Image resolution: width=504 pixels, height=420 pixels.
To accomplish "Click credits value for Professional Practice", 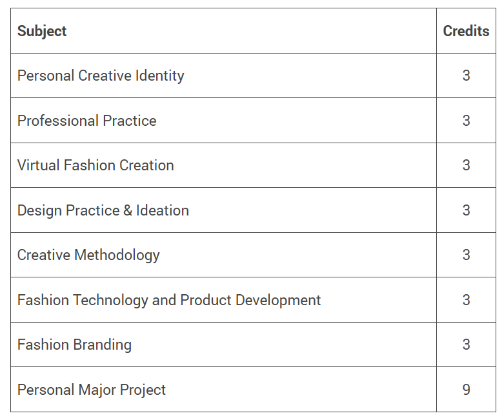I will point(466,121).
